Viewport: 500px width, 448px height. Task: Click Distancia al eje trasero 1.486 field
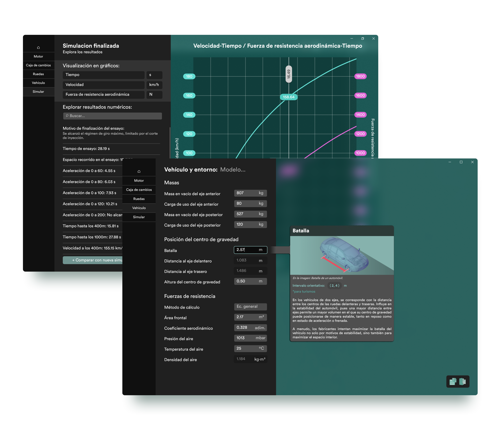250,271
